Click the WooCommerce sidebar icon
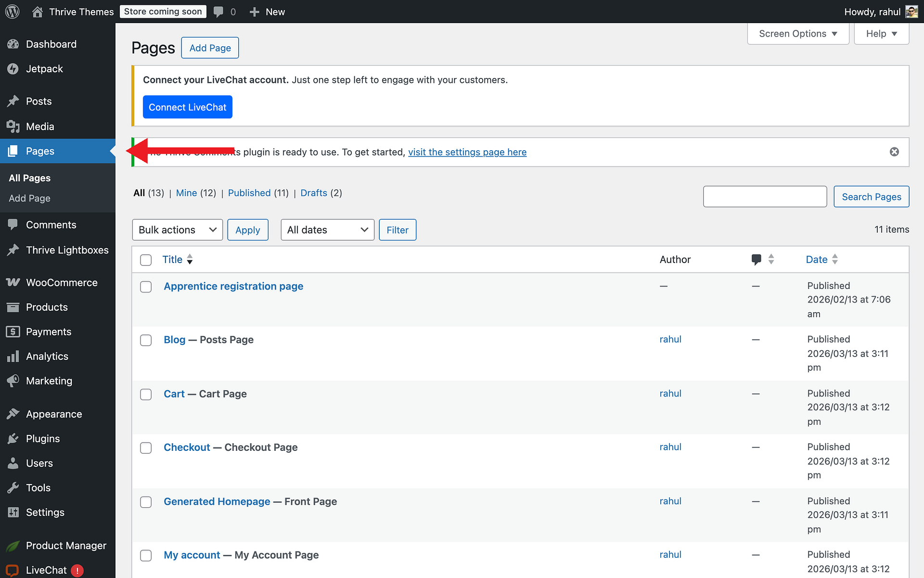 pyautogui.click(x=14, y=282)
